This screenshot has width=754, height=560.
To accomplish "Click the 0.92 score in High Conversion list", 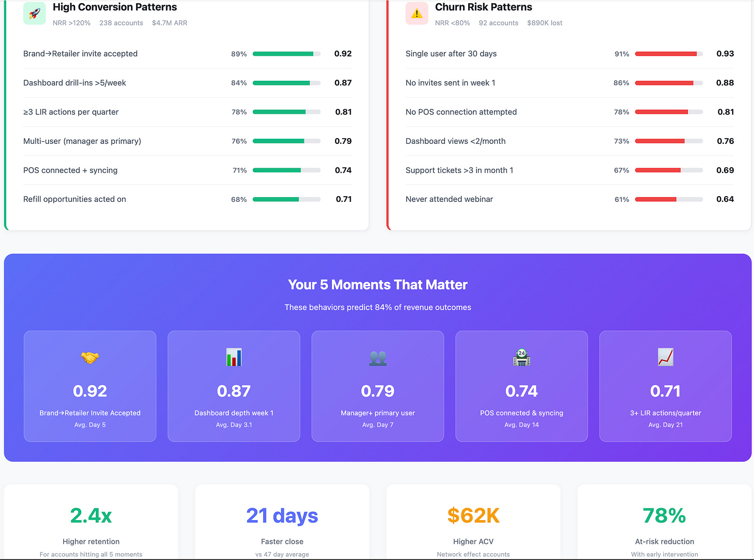I will tap(343, 54).
